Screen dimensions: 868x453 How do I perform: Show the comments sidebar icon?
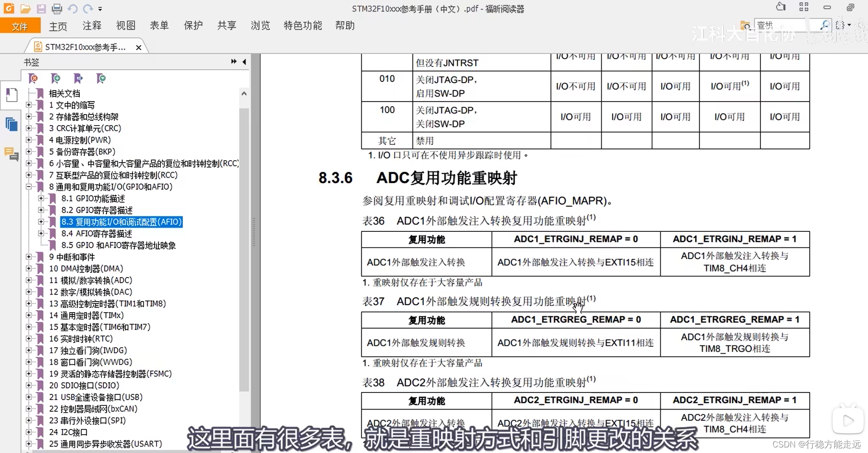pos(11,154)
